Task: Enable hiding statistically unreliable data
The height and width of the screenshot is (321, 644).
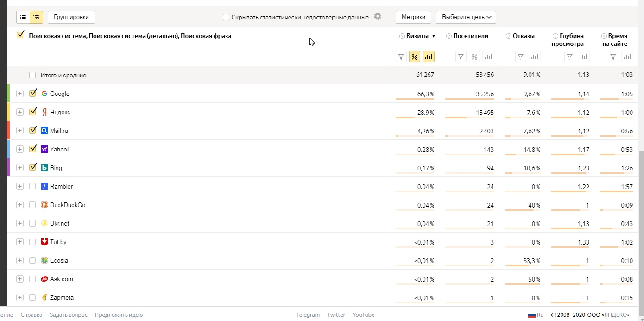Action: 226,17
